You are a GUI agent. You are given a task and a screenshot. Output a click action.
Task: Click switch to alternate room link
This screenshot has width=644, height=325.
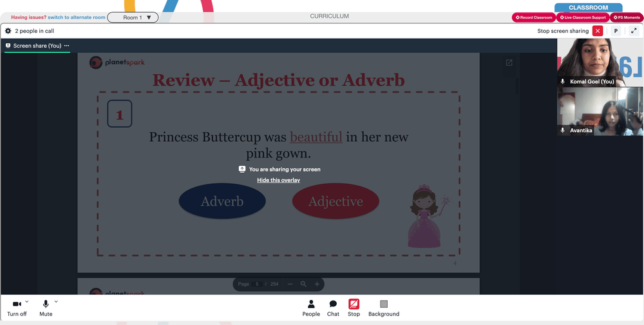coord(77,17)
